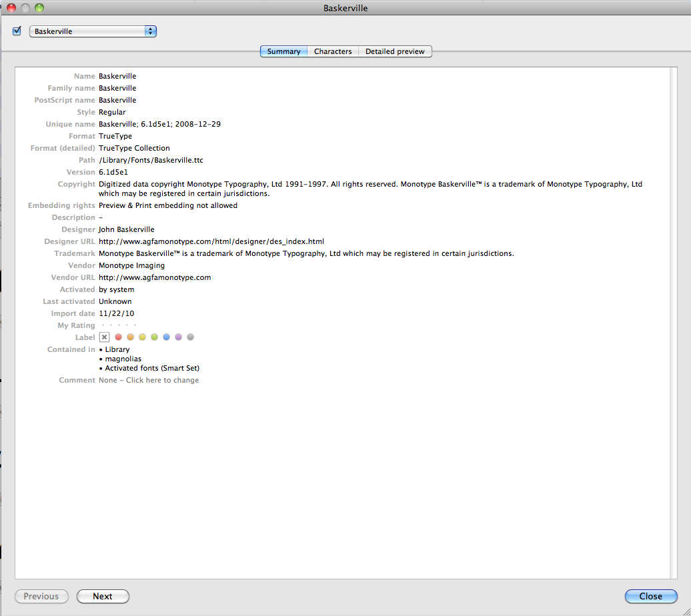691x616 pixels.
Task: Apply the purple label color
Action: [179, 337]
